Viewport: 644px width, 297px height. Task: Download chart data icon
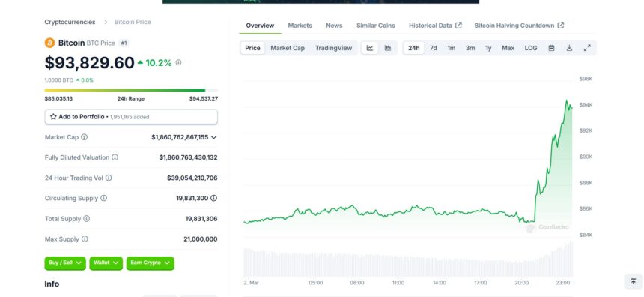[569, 48]
